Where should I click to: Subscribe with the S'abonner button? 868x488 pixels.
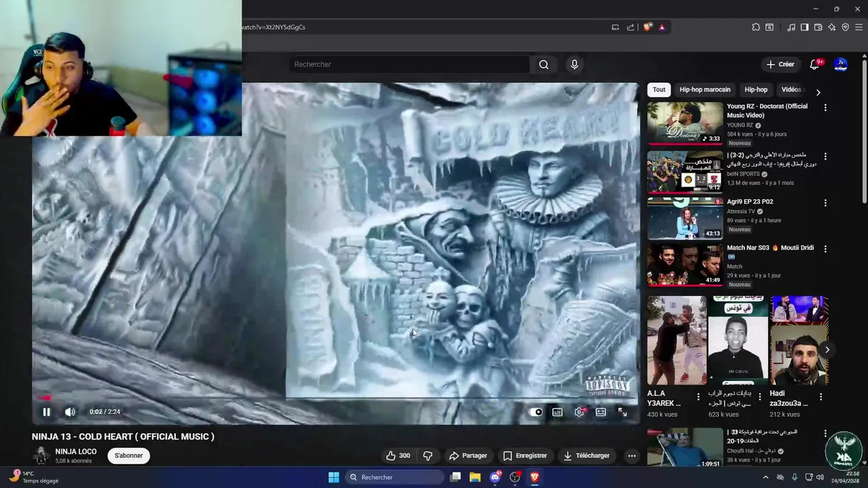point(129,455)
